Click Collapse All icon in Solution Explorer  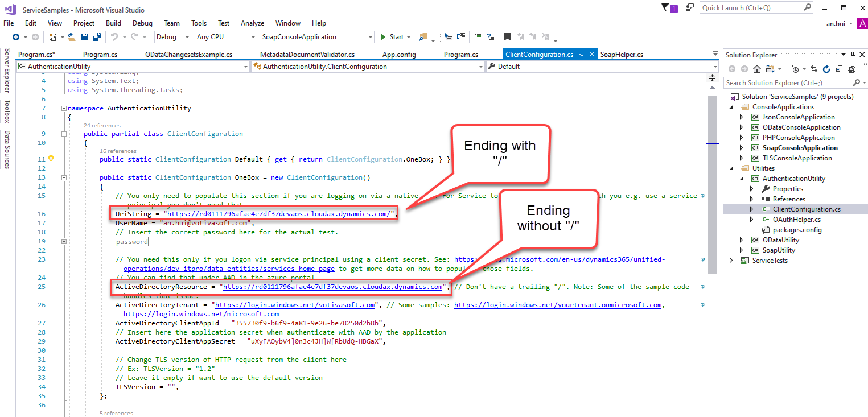[x=839, y=69]
